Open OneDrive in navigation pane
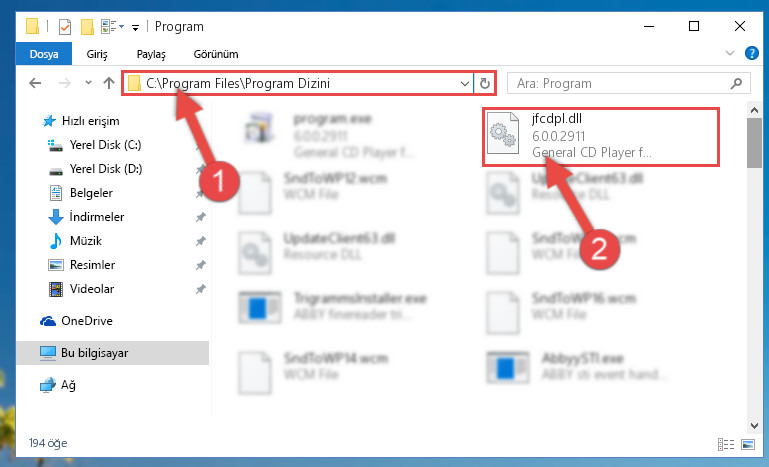 pyautogui.click(x=87, y=321)
